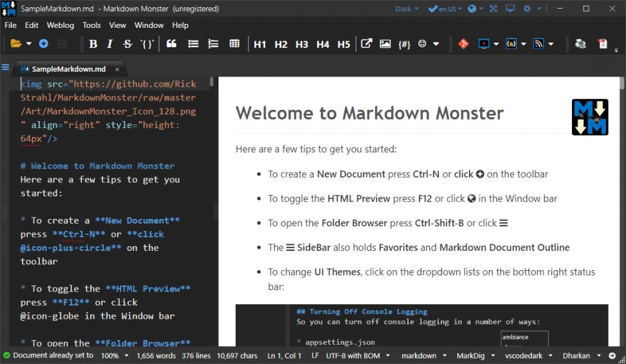Toggle the sidebar hamburger icon

click(x=5, y=67)
